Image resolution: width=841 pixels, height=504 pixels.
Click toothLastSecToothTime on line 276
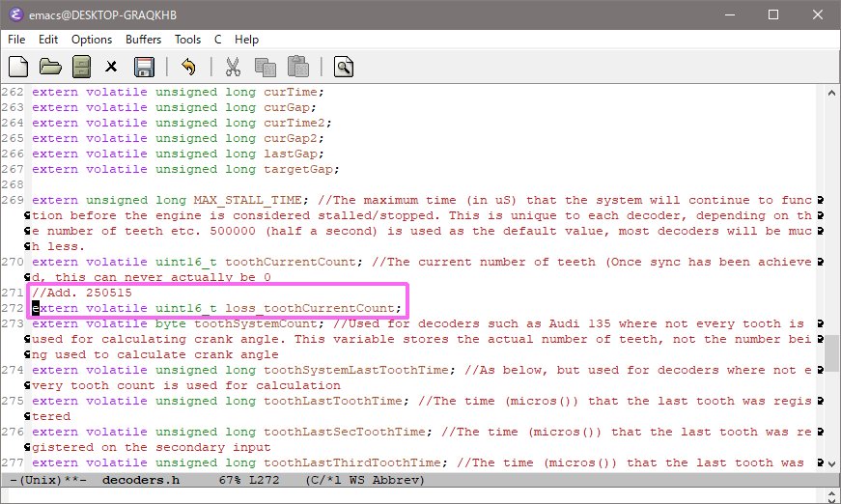point(345,433)
